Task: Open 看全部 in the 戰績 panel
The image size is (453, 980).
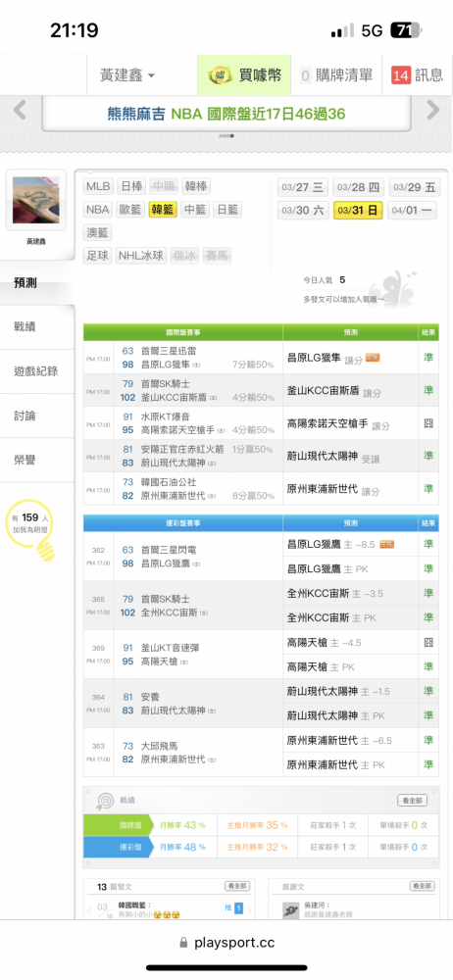Action: [x=413, y=800]
